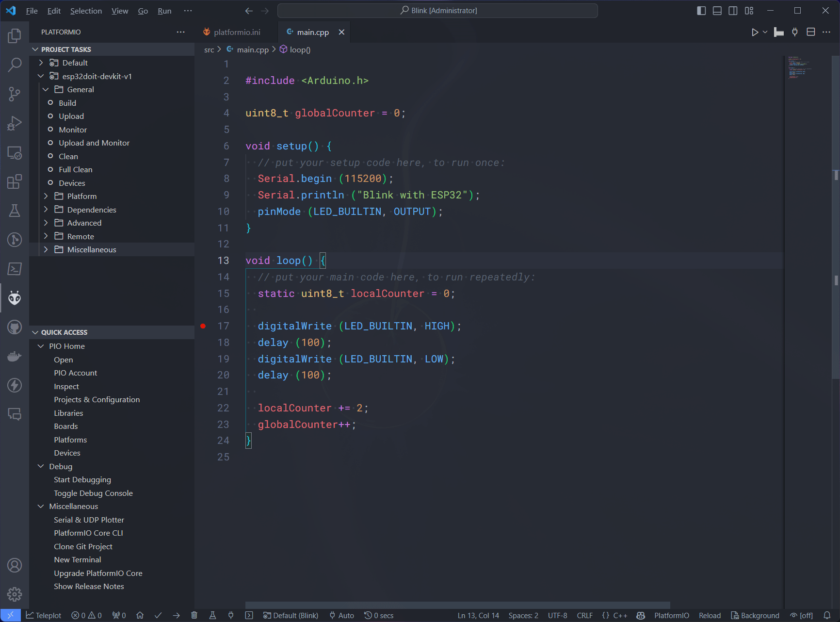Open the Explorer view in activity bar
Viewport: 840px width, 622px height.
(15, 35)
